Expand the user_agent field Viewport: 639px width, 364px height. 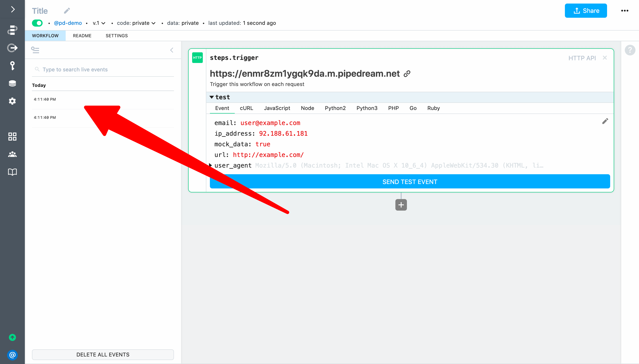coord(211,165)
